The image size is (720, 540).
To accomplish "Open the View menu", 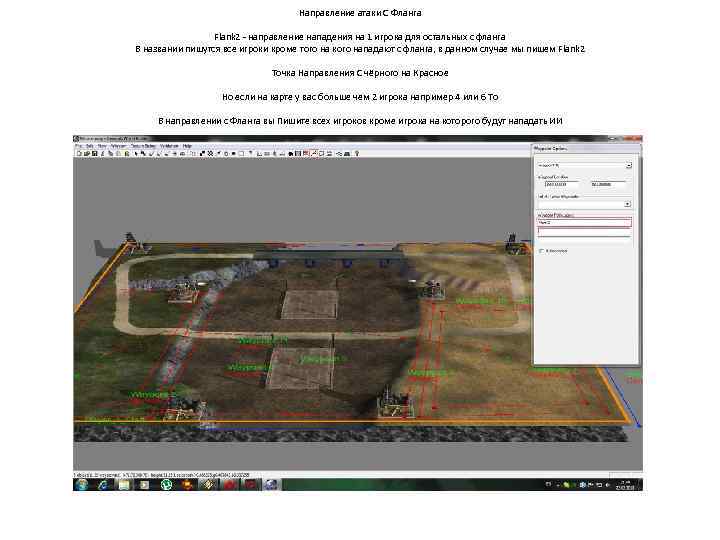I will coord(102,146).
